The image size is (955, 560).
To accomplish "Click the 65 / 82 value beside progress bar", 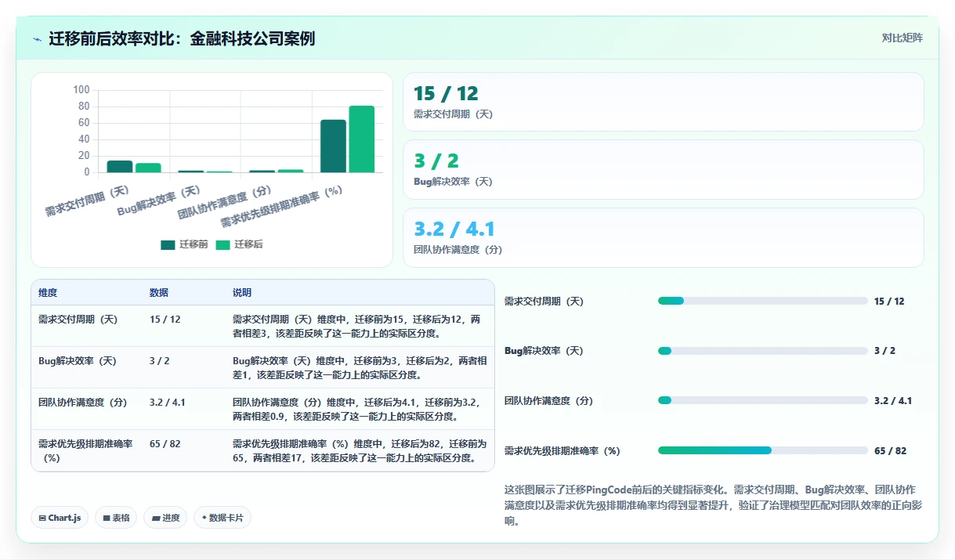I will coord(890,451).
